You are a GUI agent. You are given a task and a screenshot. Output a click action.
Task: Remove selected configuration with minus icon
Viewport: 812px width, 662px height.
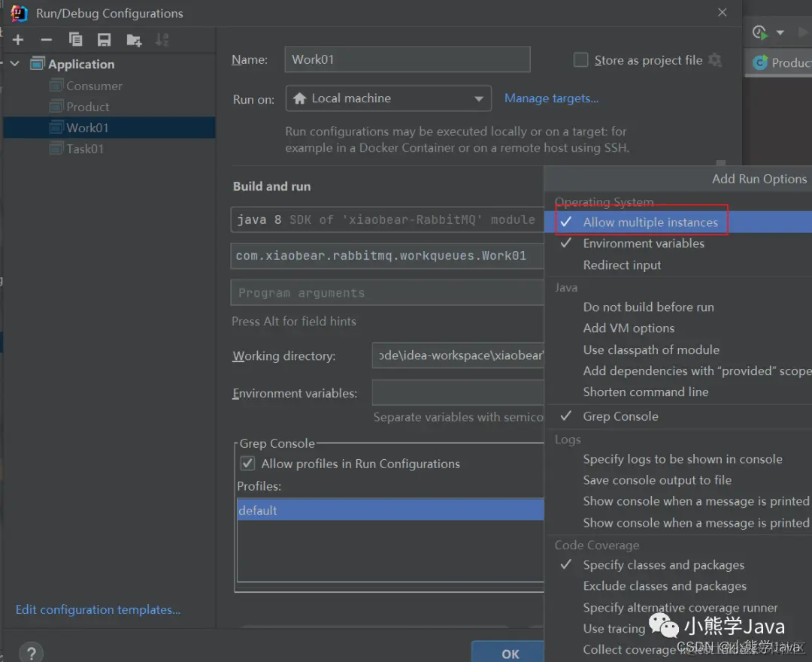[x=47, y=40]
